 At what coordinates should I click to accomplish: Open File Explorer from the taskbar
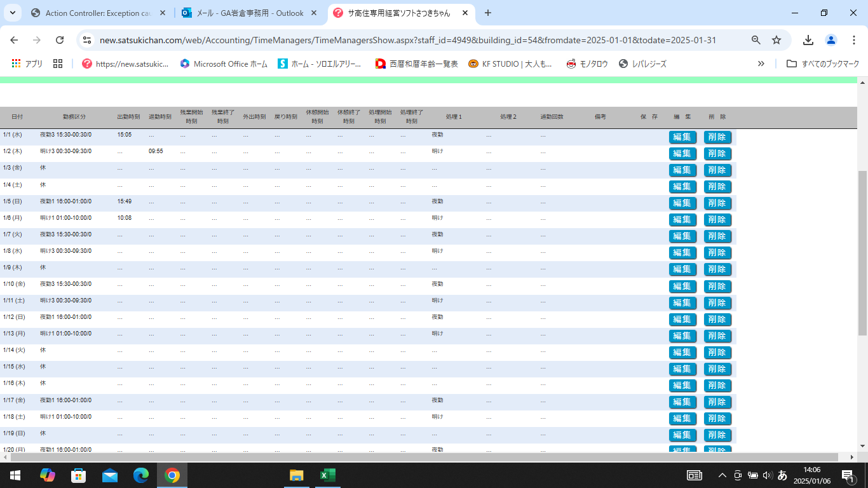pyautogui.click(x=296, y=475)
